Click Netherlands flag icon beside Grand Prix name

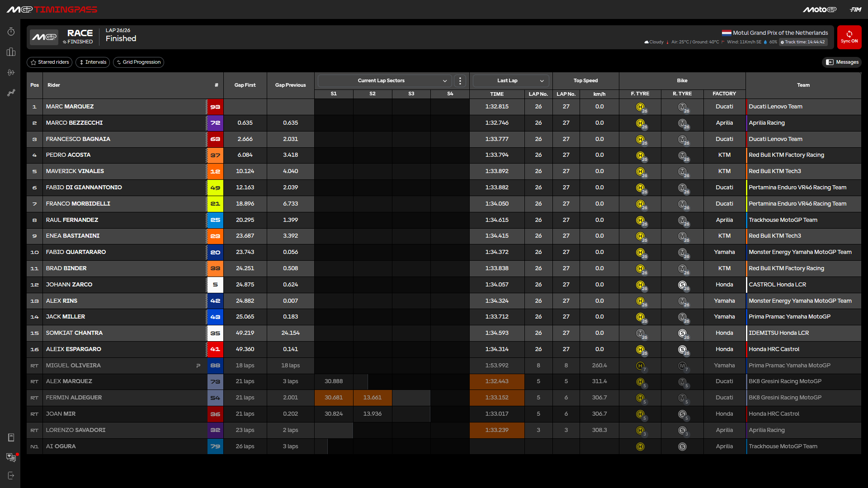click(x=726, y=33)
